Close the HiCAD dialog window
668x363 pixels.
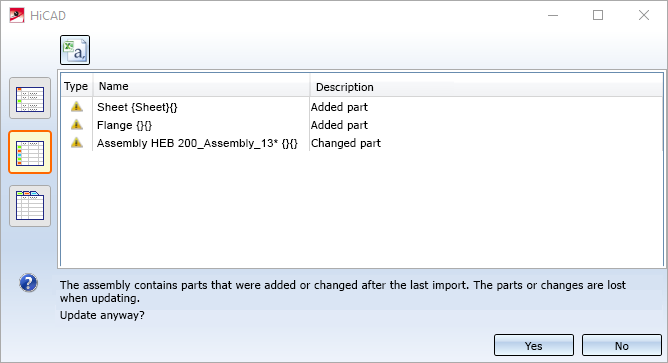[644, 15]
